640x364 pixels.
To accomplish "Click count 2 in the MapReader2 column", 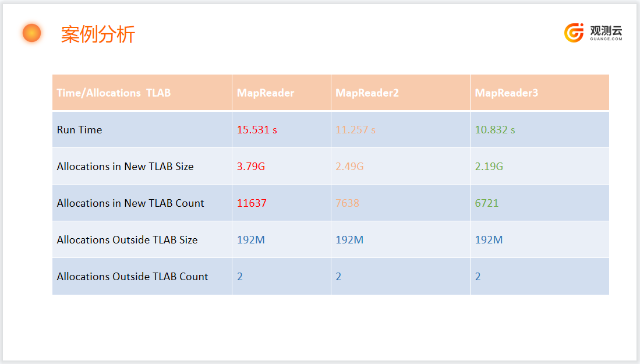I will click(338, 277).
